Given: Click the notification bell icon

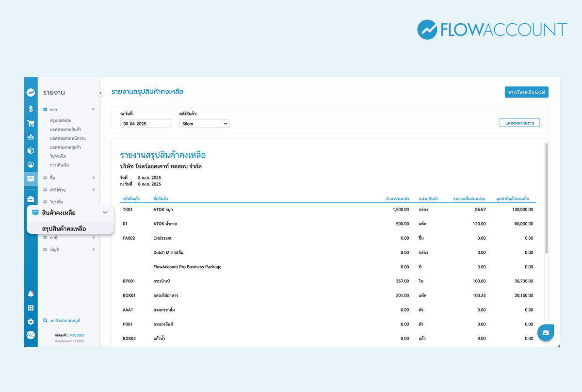Looking at the screenshot, I should (31, 293).
